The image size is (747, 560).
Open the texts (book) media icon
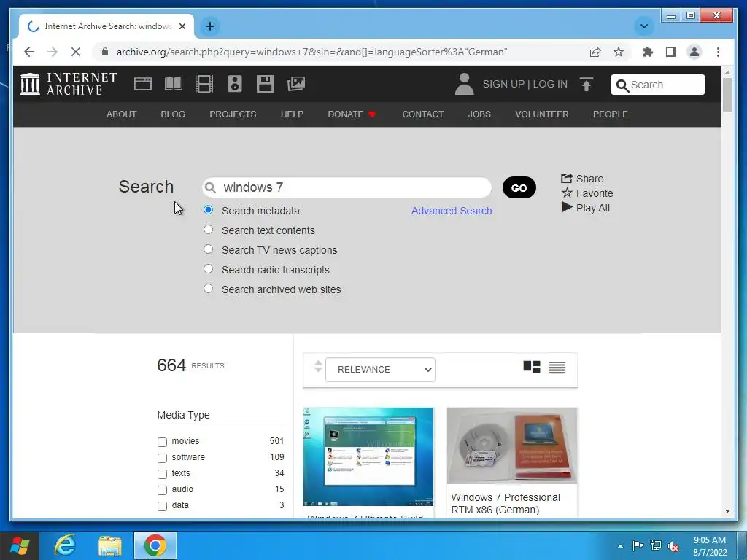point(174,84)
